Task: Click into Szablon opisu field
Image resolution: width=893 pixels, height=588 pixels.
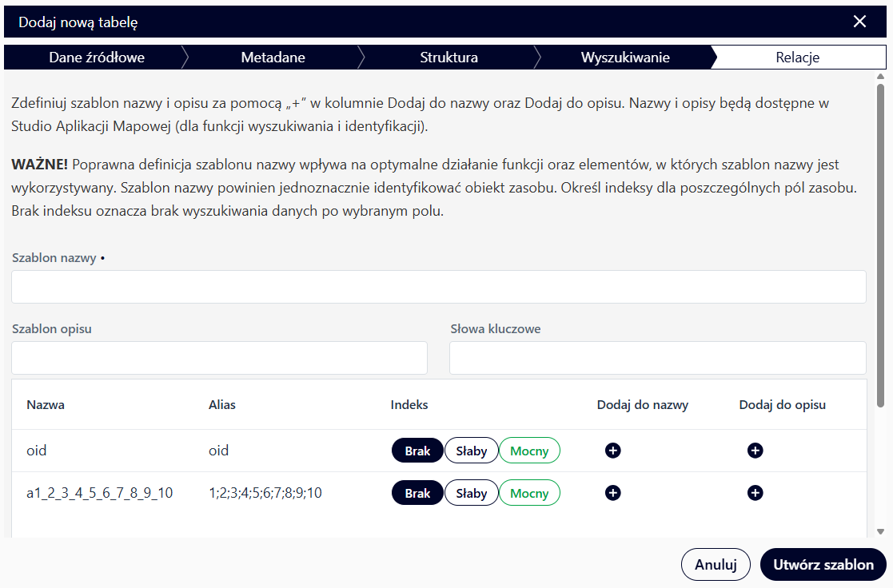Action: pyautogui.click(x=219, y=358)
